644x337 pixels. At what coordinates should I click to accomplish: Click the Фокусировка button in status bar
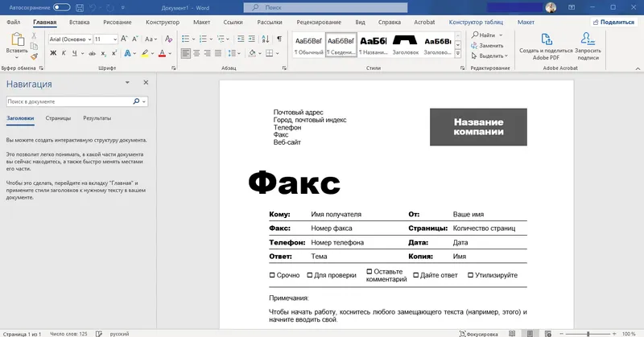click(478, 334)
